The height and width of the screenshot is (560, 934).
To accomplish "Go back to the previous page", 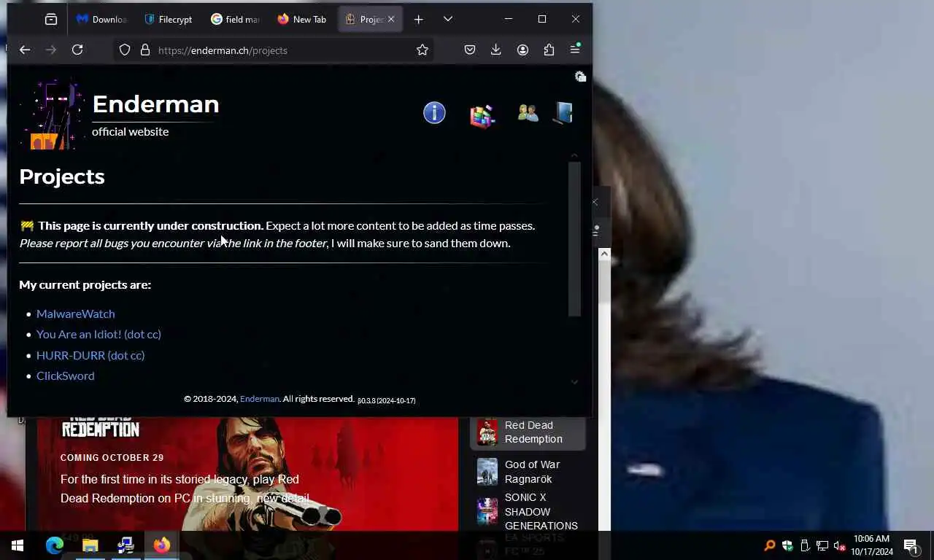I will [25, 50].
